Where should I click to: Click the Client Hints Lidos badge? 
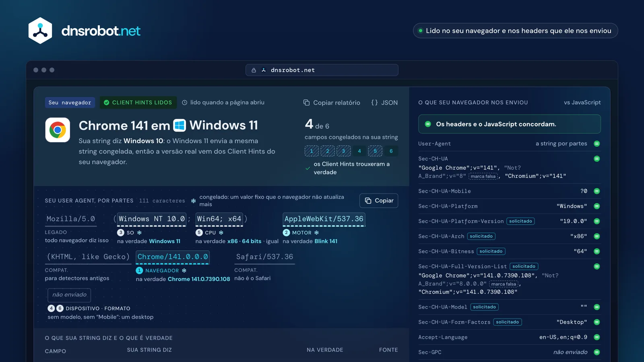coord(138,103)
